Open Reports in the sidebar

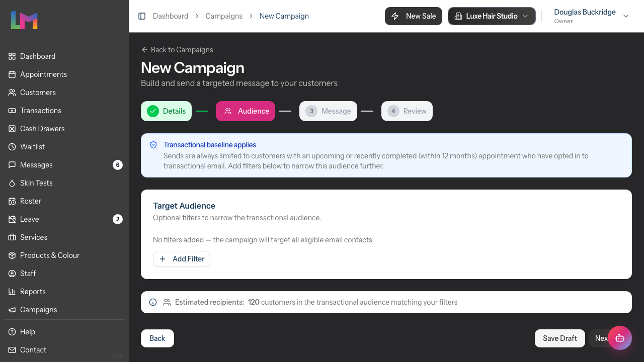click(x=64, y=292)
